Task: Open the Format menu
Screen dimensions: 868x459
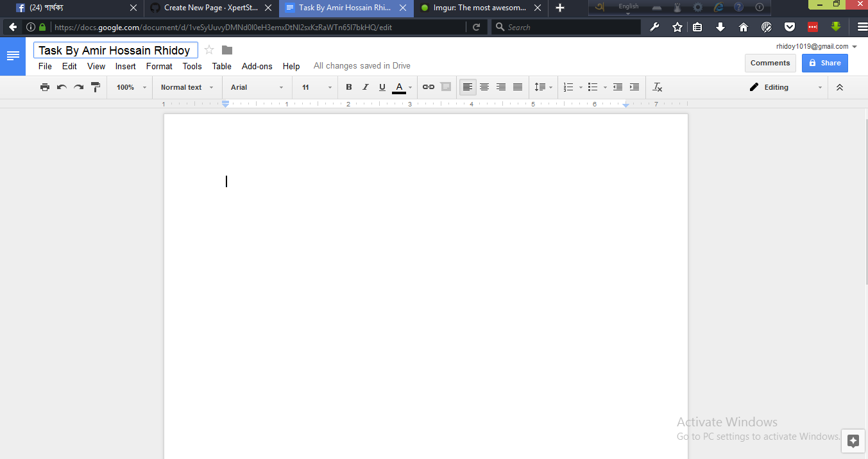Action: pyautogui.click(x=159, y=66)
